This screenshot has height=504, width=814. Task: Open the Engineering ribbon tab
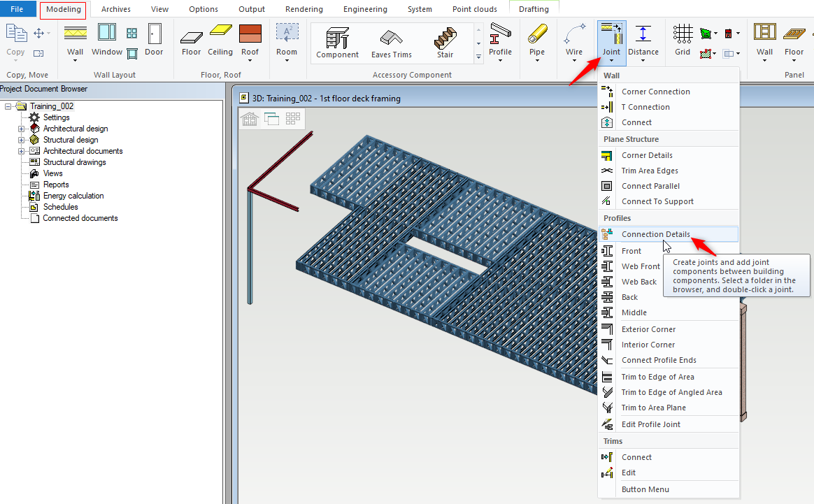[x=365, y=9]
